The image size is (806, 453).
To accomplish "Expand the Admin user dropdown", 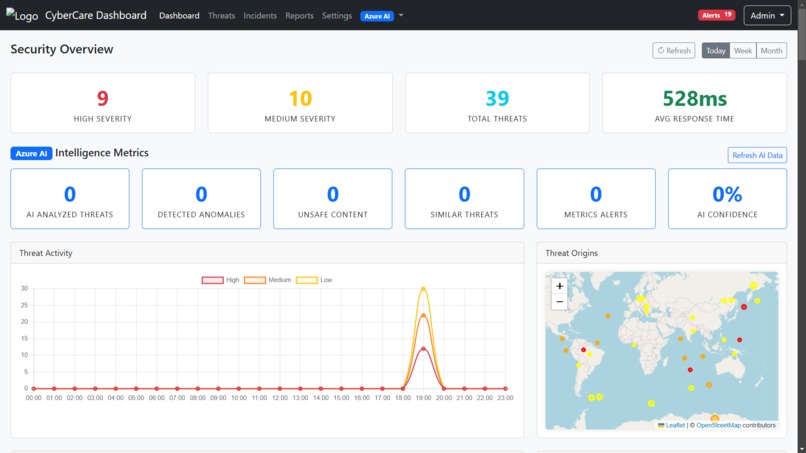I will point(767,15).
